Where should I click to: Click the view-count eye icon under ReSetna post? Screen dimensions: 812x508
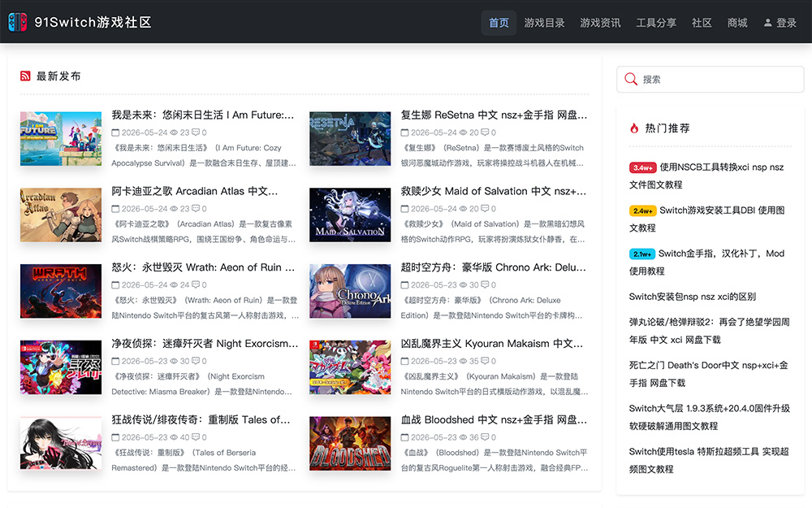pos(463,132)
